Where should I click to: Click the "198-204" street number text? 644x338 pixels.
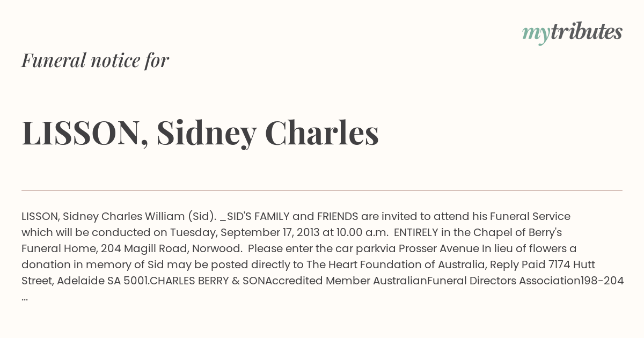[x=602, y=281]
